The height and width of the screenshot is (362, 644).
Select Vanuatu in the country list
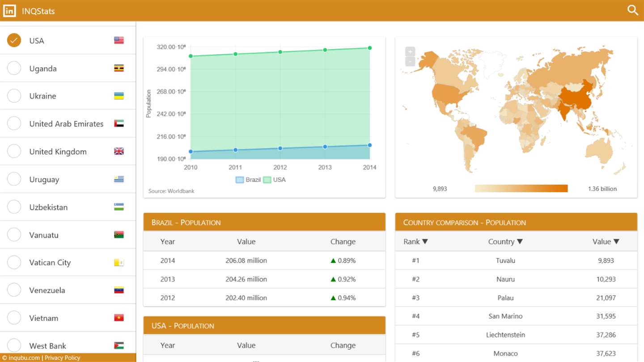pos(14,235)
